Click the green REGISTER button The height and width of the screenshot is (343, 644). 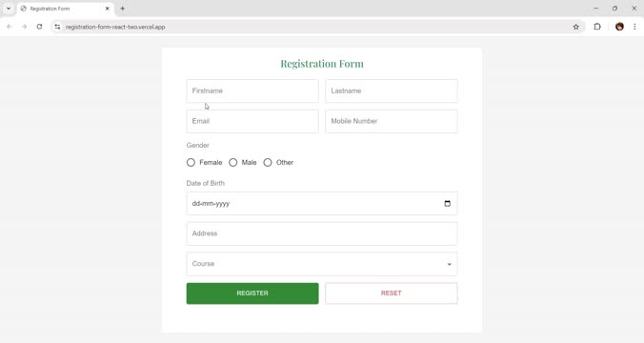pos(252,293)
